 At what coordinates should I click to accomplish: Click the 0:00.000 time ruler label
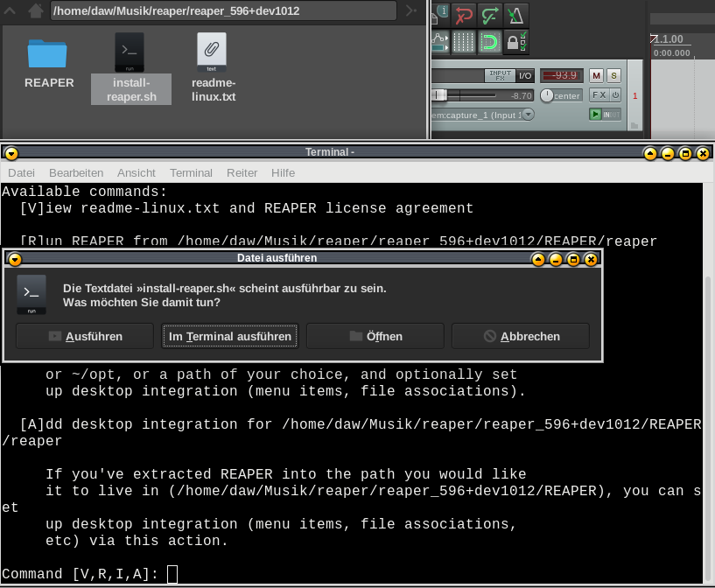(672, 52)
